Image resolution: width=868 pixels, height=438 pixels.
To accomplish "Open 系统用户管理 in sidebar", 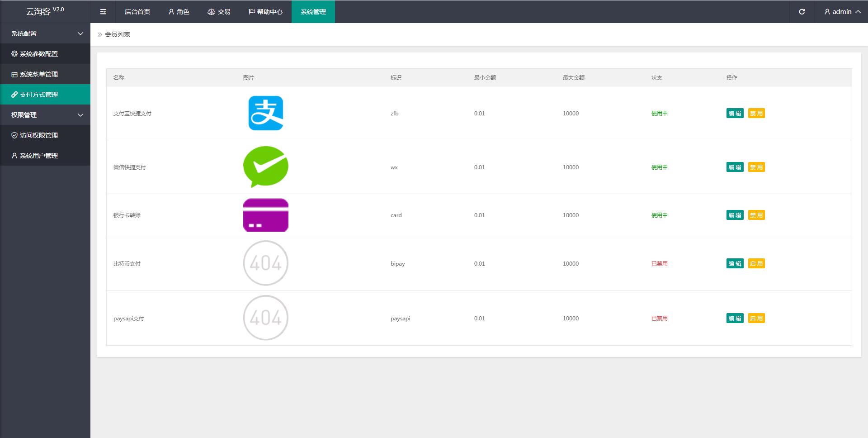I will tap(39, 156).
